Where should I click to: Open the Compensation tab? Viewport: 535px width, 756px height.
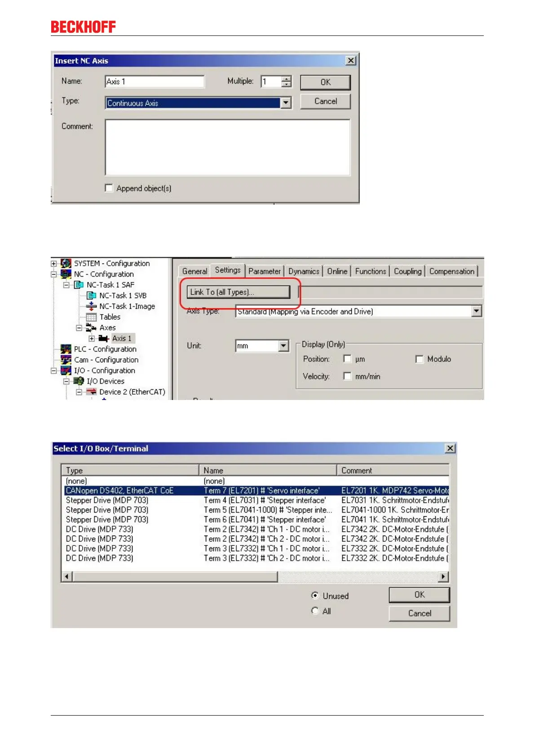[452, 271]
